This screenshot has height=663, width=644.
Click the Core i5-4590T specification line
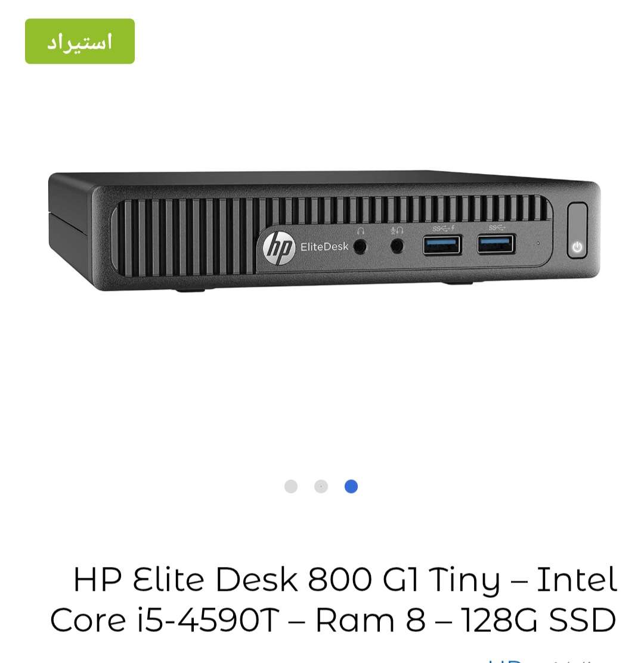333,620
